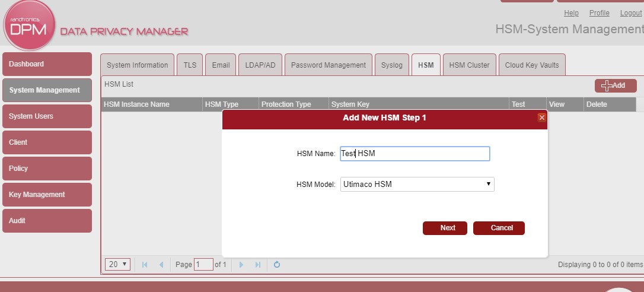This screenshot has width=644, height=292.
Task: Open the HSM Model dropdown
Action: click(x=417, y=184)
